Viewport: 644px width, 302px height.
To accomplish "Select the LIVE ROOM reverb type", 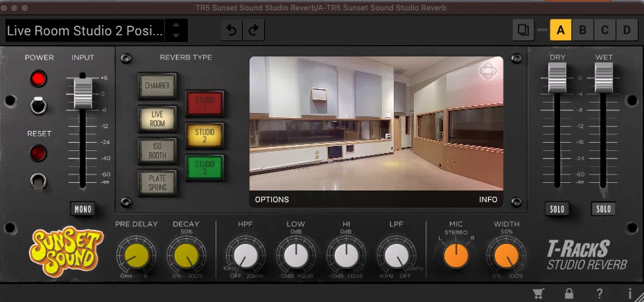I will point(157,118).
